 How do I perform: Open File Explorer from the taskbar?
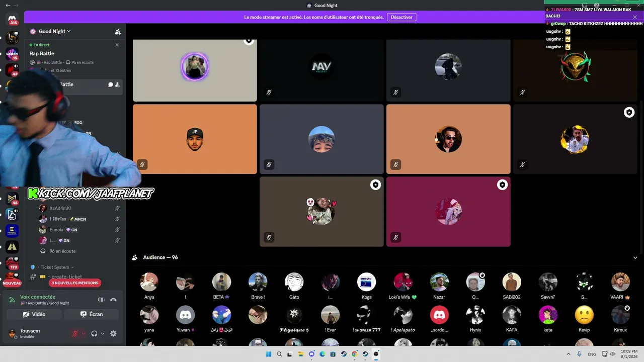[301, 354]
